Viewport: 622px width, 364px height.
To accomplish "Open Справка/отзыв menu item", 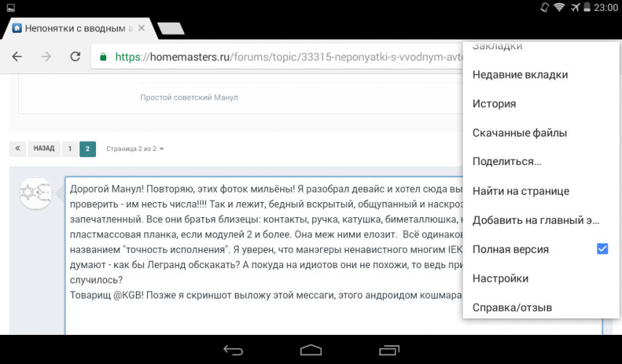I will coord(512,307).
